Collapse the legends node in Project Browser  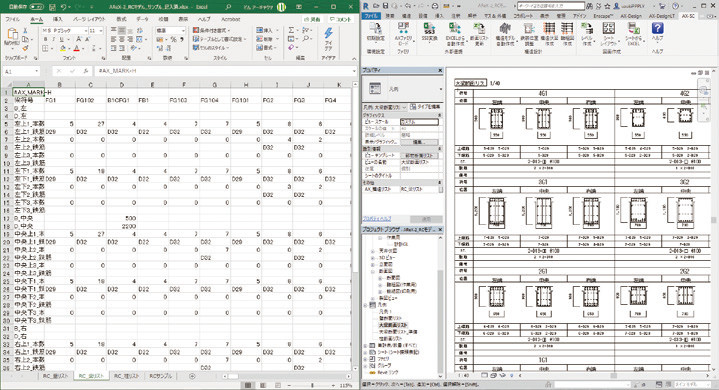pyautogui.click(x=366, y=305)
